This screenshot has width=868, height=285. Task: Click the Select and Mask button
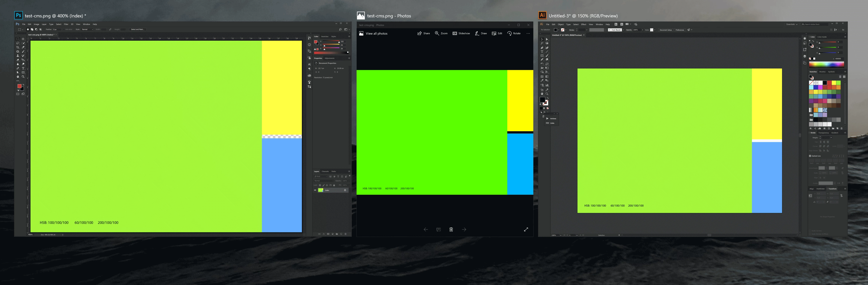tap(137, 29)
